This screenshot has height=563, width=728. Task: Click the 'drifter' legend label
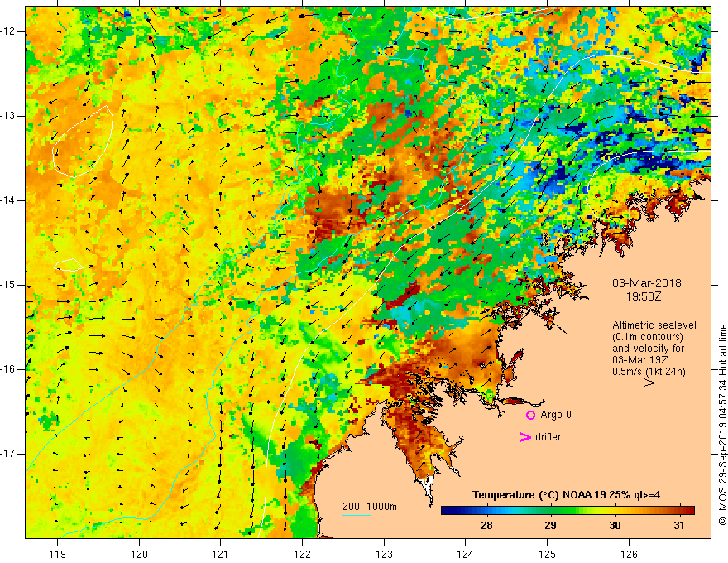(548, 437)
